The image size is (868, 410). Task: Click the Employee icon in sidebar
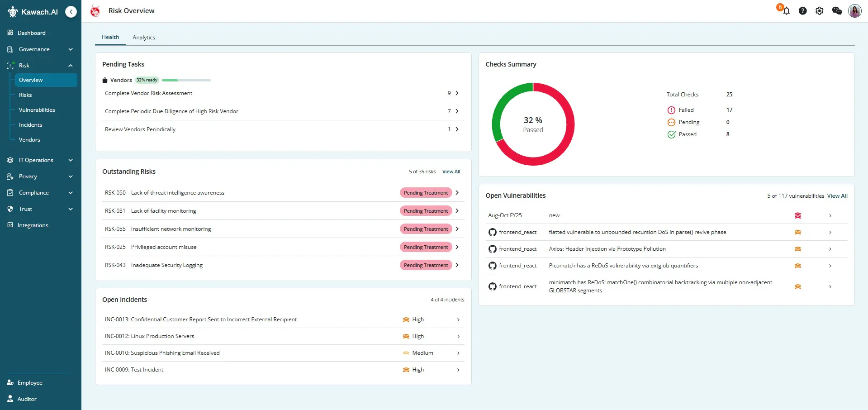pyautogui.click(x=10, y=382)
